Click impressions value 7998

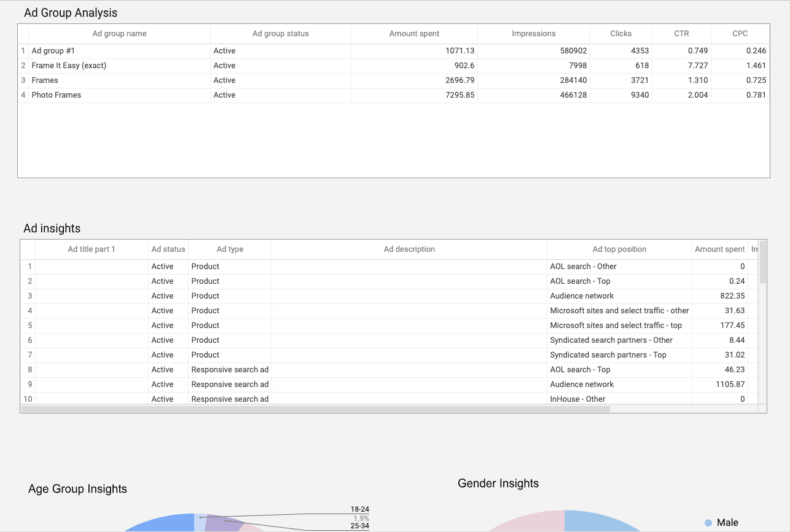click(578, 66)
